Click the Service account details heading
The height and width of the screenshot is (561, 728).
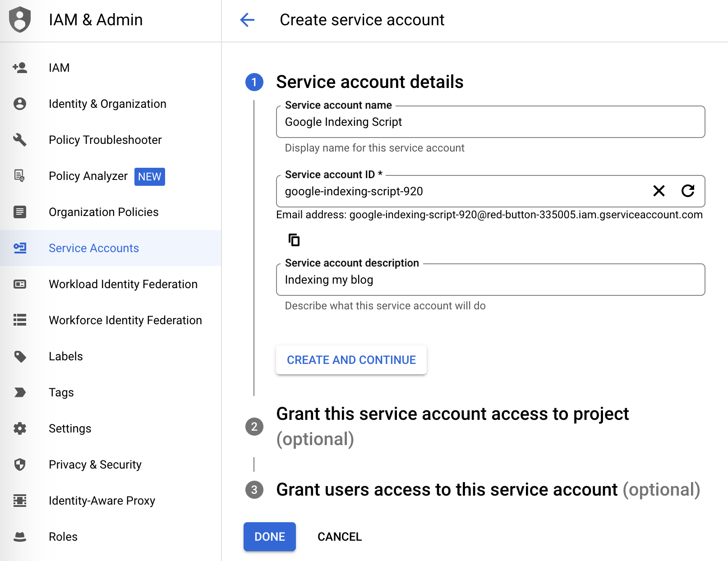[370, 82]
